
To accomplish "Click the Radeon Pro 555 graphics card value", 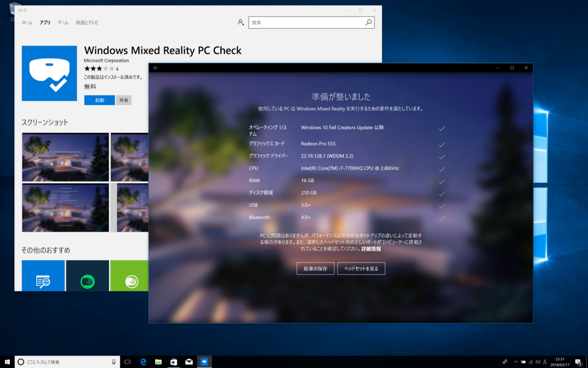I will tap(318, 143).
